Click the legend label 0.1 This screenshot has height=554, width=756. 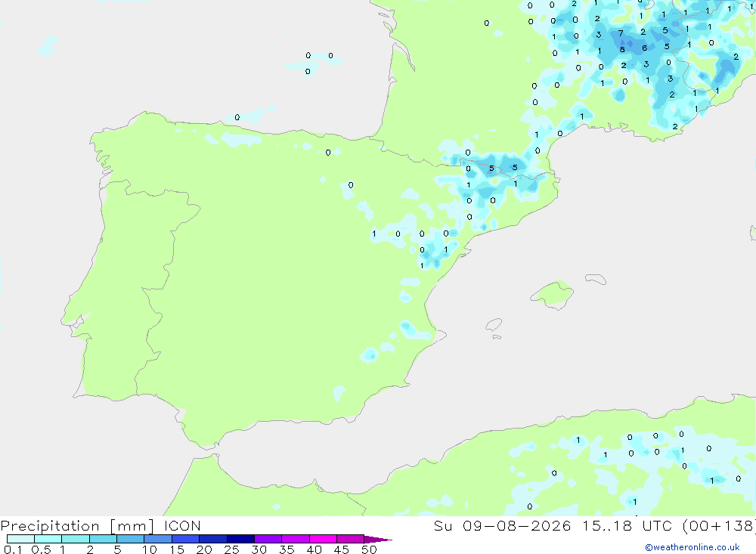tap(13, 549)
